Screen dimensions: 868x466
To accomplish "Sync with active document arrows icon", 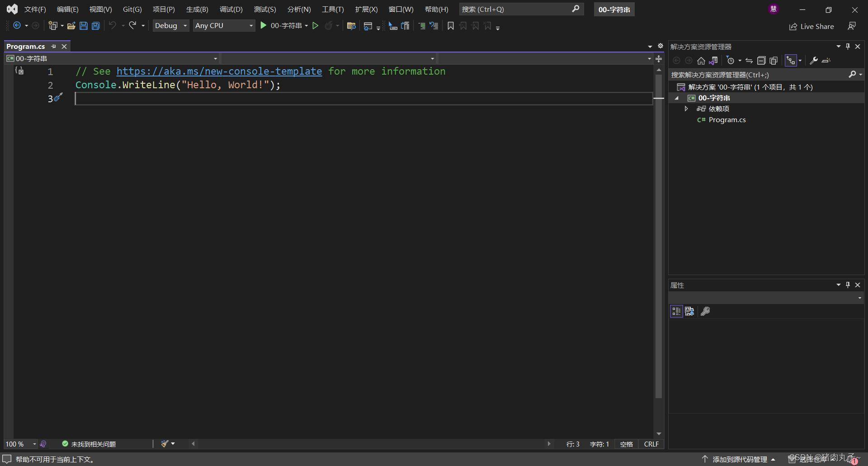I will pos(749,61).
